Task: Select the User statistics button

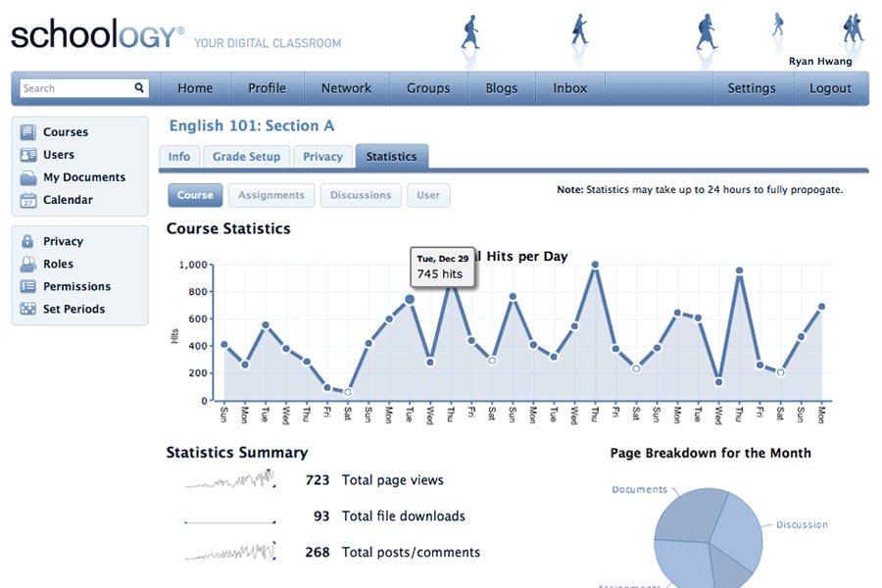Action: (x=428, y=195)
